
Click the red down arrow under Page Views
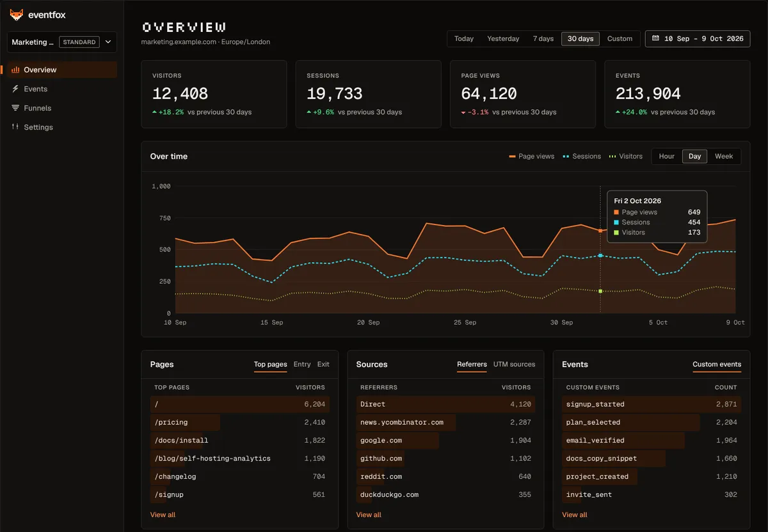coord(463,112)
